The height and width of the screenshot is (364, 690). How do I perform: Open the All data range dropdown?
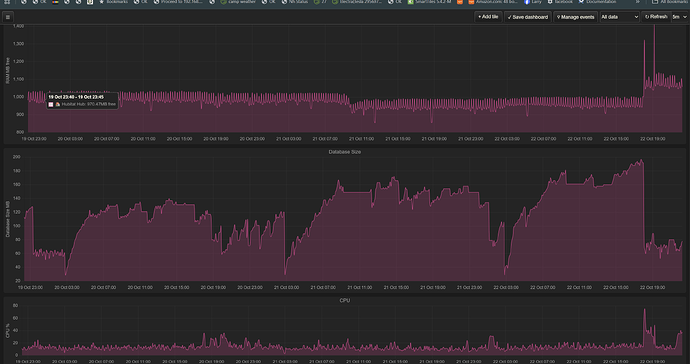pos(619,17)
